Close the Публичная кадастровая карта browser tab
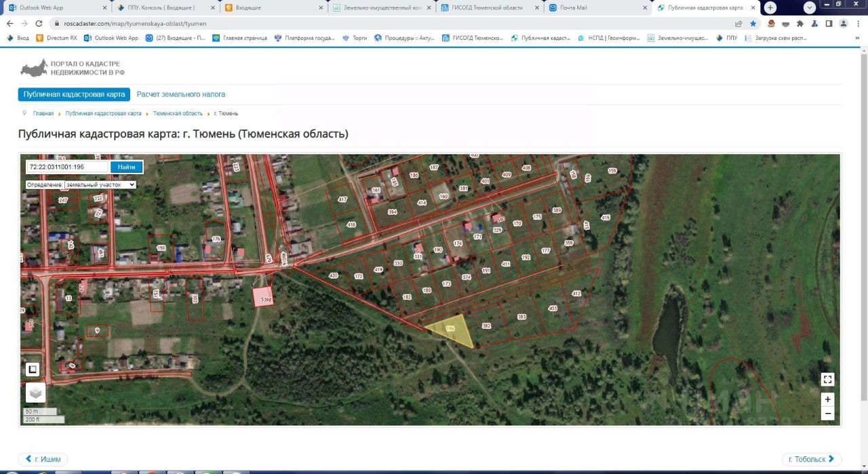Image resolution: width=868 pixels, height=474 pixels. coord(751,7)
